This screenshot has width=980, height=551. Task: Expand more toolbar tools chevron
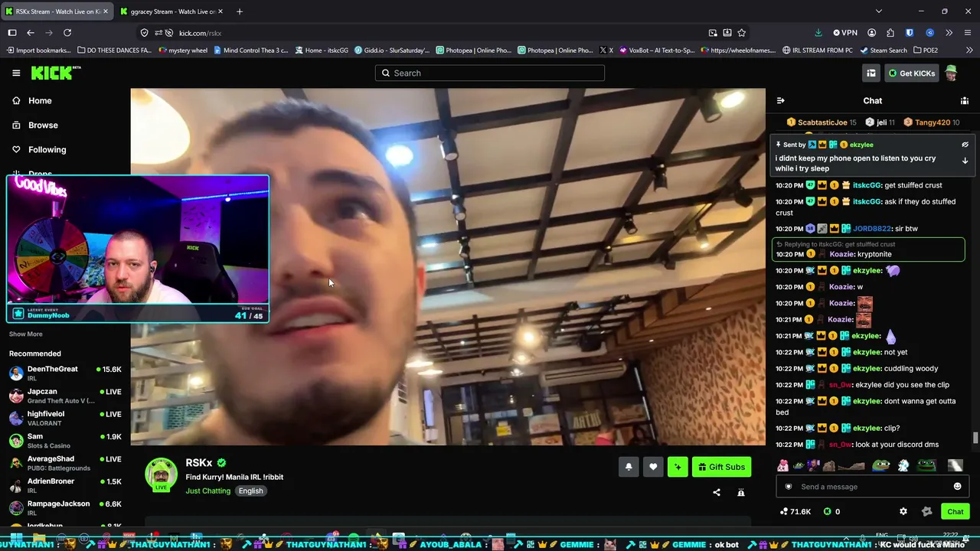pos(949,33)
